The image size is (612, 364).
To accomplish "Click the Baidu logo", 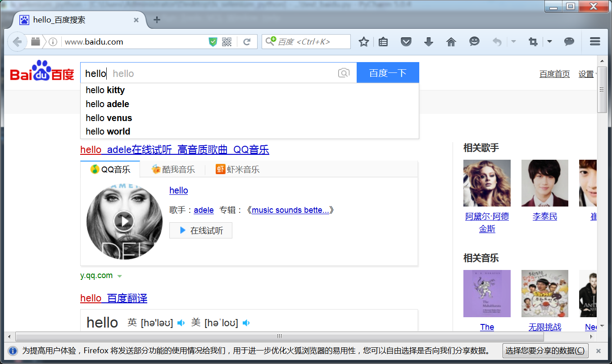I will pos(42,71).
